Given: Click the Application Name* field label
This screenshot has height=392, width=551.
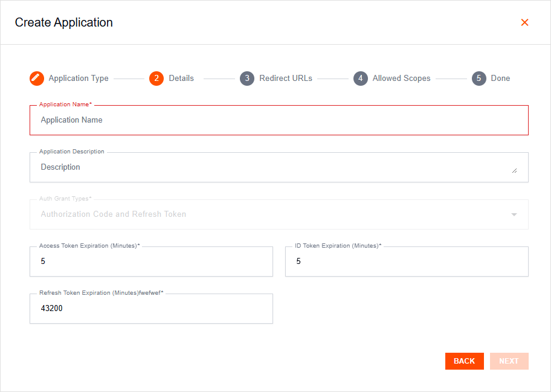Looking at the screenshot, I should pyautogui.click(x=65, y=104).
